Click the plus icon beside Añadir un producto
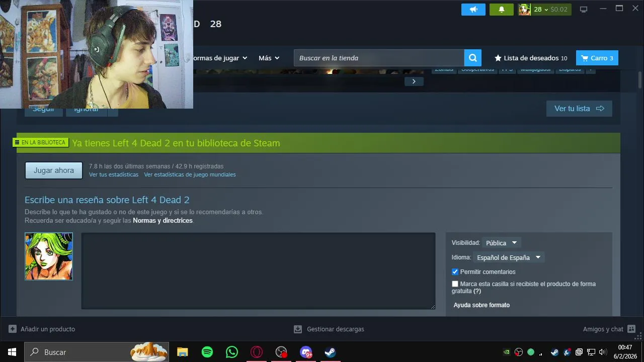The height and width of the screenshot is (362, 644). [13, 329]
